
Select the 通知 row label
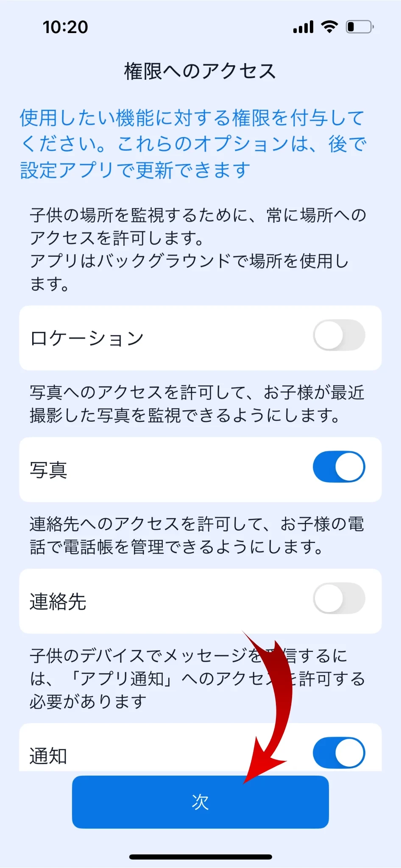(x=48, y=756)
